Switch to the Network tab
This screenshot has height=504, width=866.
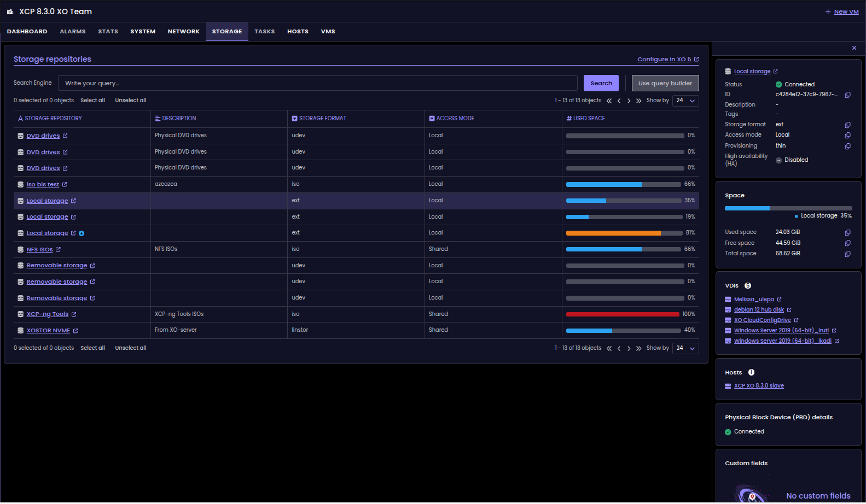click(x=183, y=32)
